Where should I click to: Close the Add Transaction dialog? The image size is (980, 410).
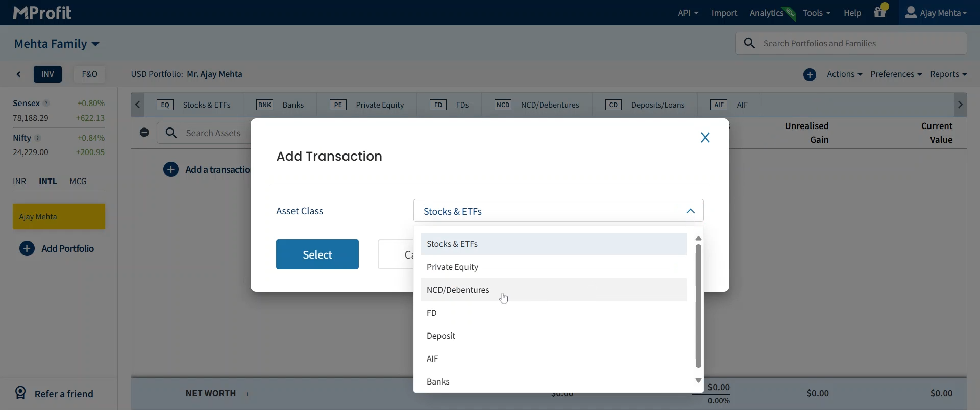[x=705, y=138]
